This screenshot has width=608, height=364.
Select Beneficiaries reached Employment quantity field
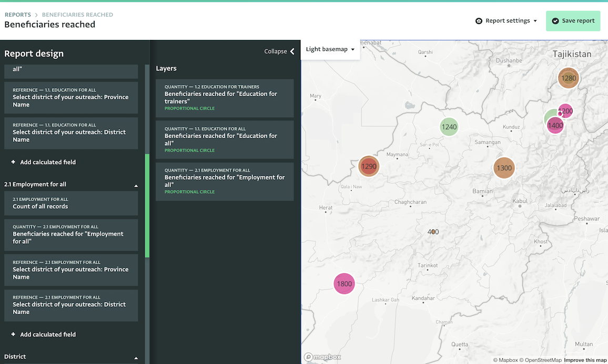(x=71, y=235)
